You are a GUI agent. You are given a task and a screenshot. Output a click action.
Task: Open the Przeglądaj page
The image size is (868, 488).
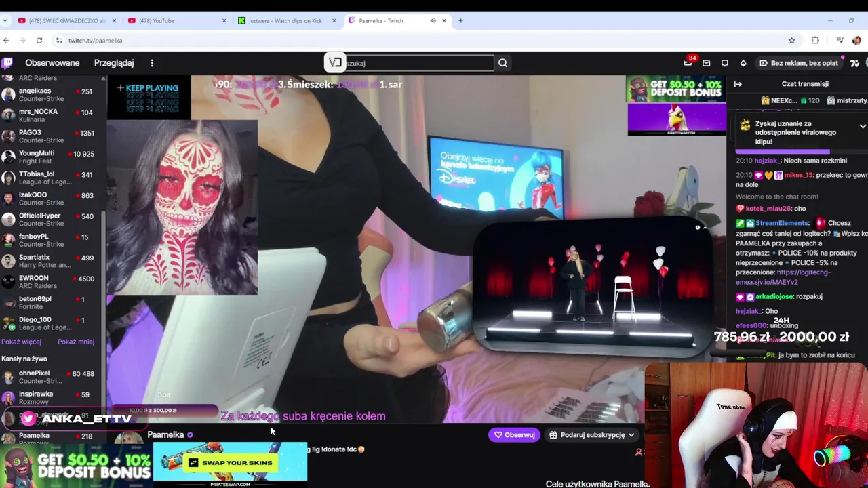[114, 63]
